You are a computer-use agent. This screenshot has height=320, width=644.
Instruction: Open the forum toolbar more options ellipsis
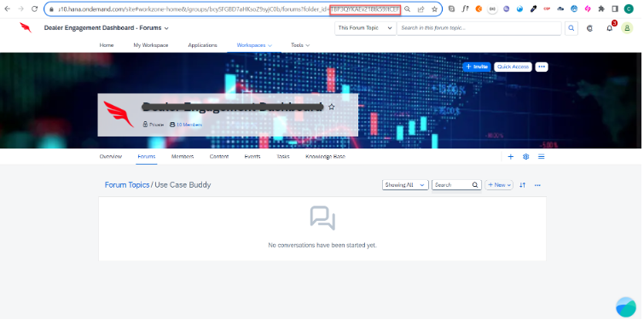537,185
